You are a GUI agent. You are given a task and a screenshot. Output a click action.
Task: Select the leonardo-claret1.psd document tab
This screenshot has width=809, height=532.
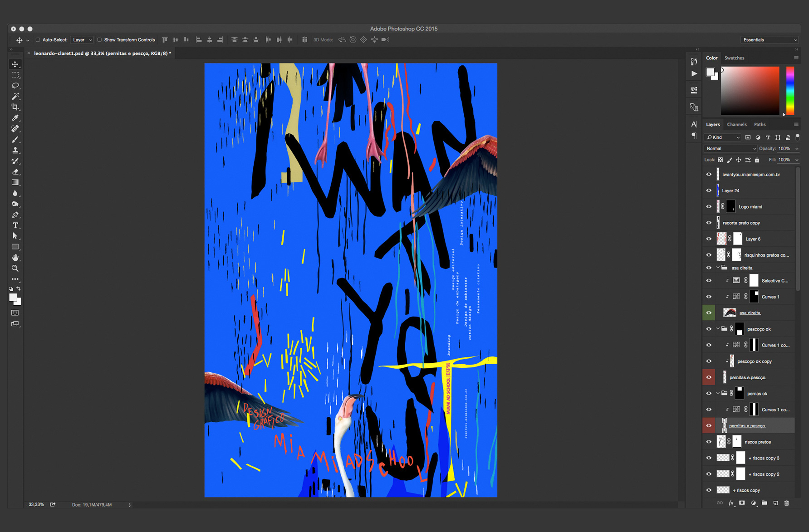[x=103, y=54]
